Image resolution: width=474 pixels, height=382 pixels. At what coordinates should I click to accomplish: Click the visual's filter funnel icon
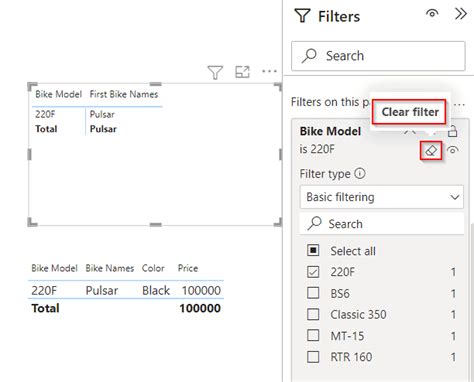tap(215, 72)
